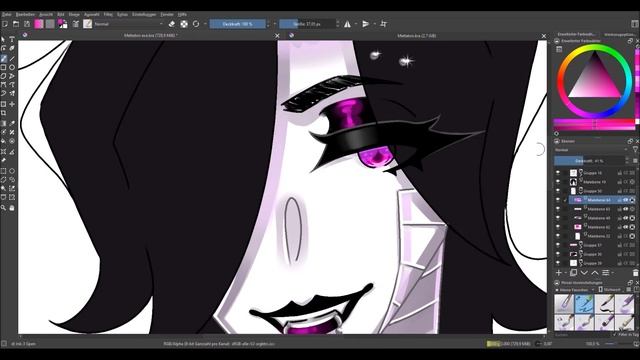Switch to the Werkzeugoptionen docker tab
The image size is (640, 360).
[621, 34]
